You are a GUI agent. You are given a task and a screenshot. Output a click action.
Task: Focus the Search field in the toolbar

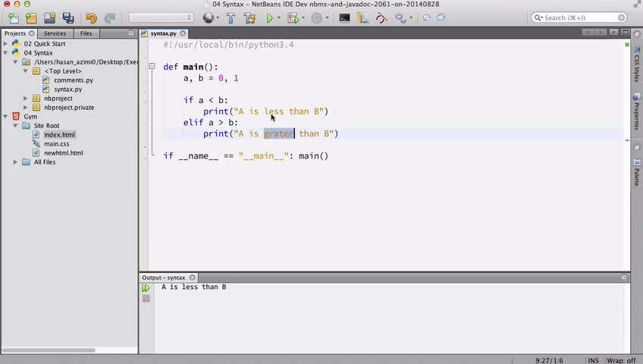(579, 17)
